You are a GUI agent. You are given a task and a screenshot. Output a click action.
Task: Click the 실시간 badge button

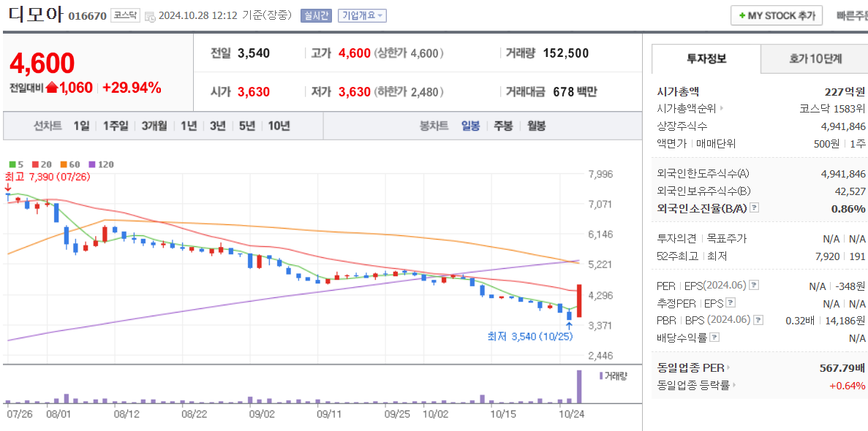pos(315,16)
